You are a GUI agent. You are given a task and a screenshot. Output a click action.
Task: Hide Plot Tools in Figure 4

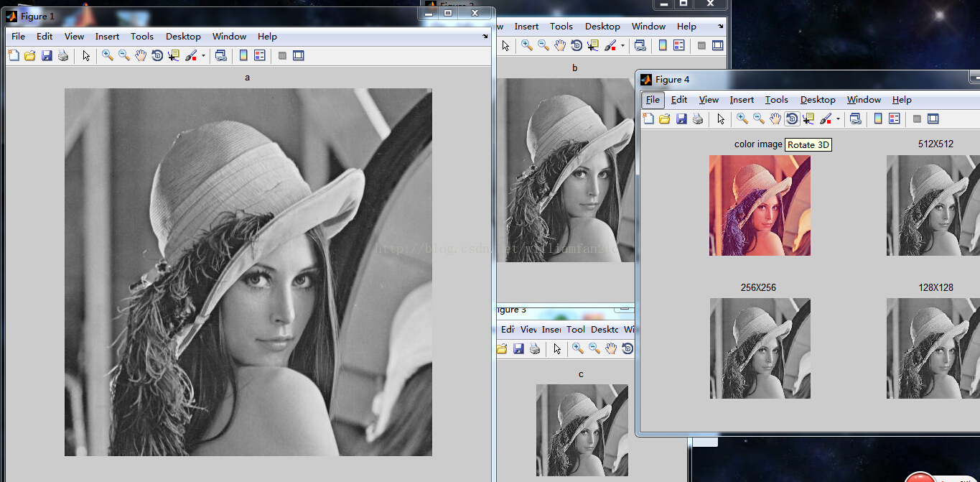point(917,119)
